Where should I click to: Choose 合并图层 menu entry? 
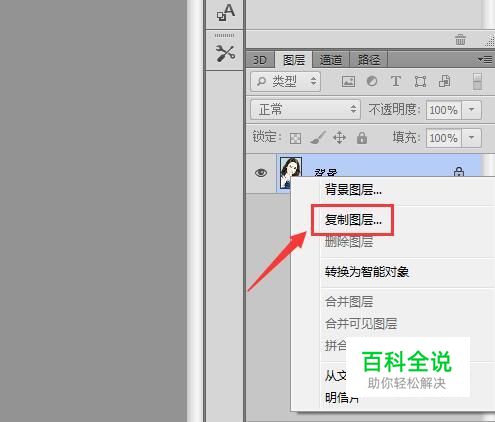click(349, 302)
